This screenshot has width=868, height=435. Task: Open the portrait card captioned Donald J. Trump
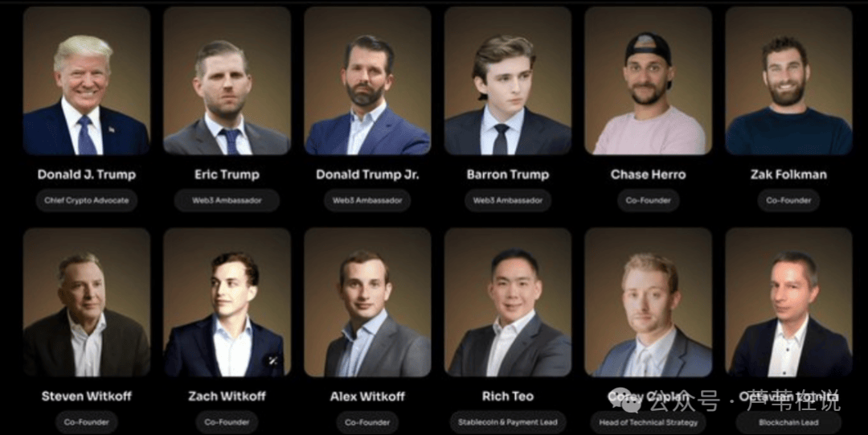point(86,81)
